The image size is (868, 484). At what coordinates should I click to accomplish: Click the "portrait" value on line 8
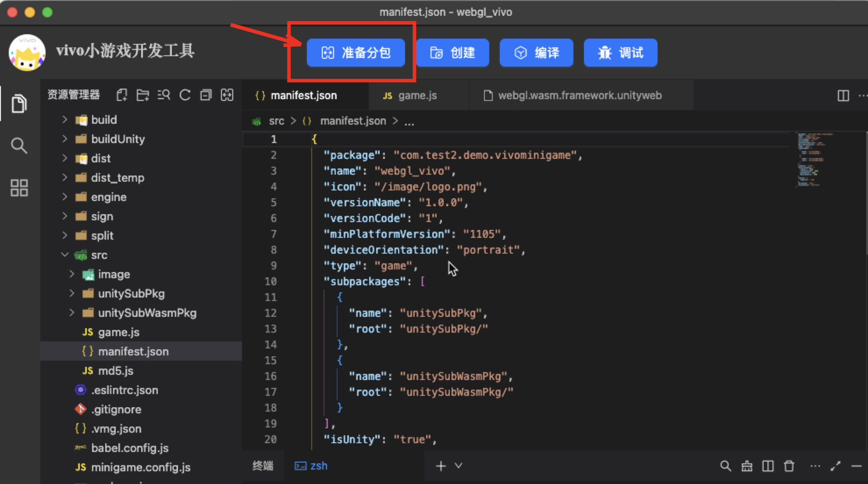pos(488,250)
